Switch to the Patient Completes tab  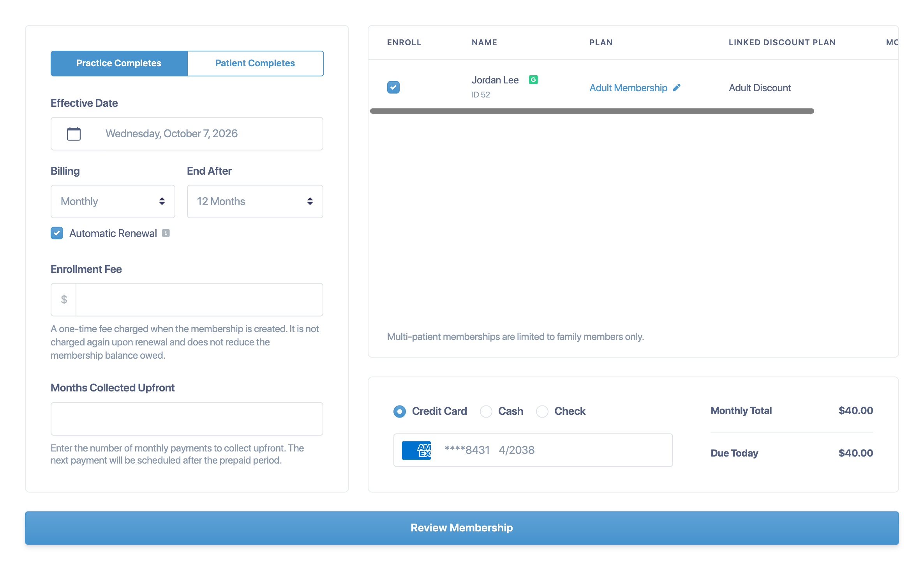255,63
